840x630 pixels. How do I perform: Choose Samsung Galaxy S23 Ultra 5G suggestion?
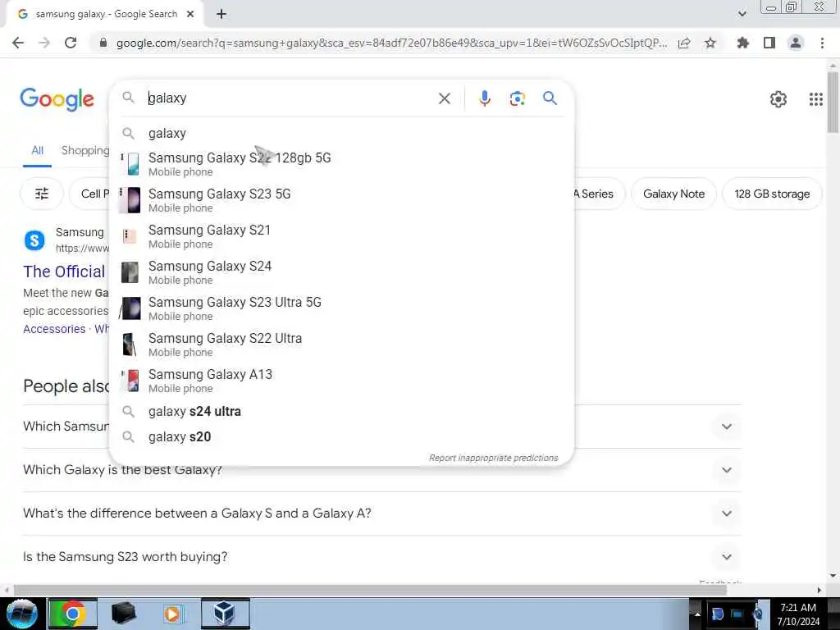click(x=342, y=308)
